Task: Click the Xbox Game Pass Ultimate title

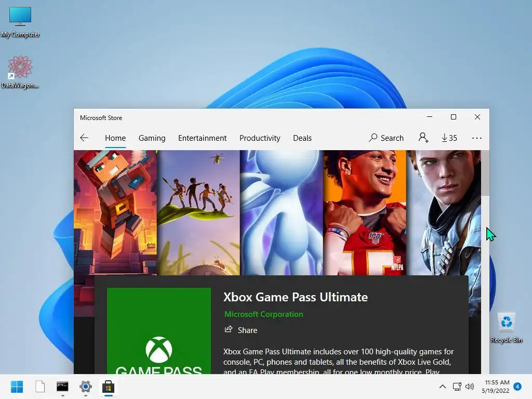Action: [x=296, y=297]
